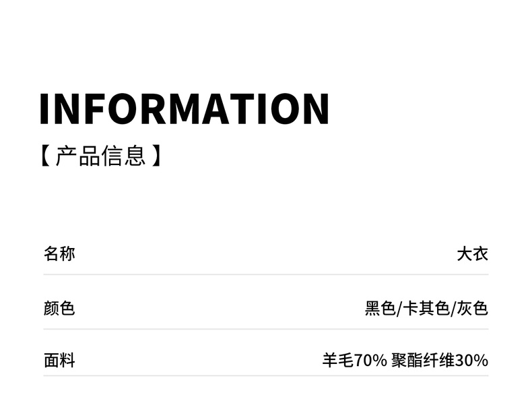
Task: Click the 名称 row label
Action: coord(59,254)
